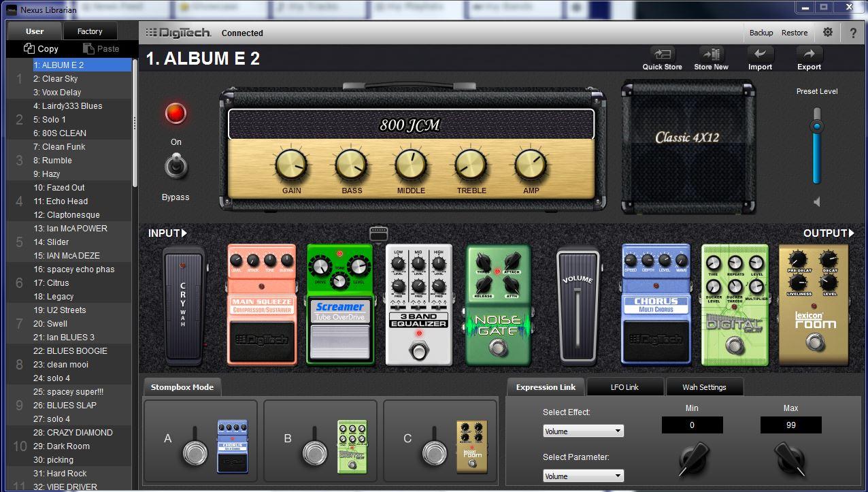Click the amp MIDDLE knob
The width and height of the screenshot is (868, 492).
411,165
